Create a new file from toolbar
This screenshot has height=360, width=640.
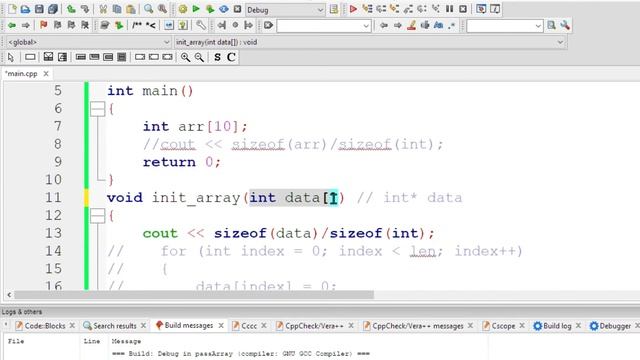click(x=12, y=9)
